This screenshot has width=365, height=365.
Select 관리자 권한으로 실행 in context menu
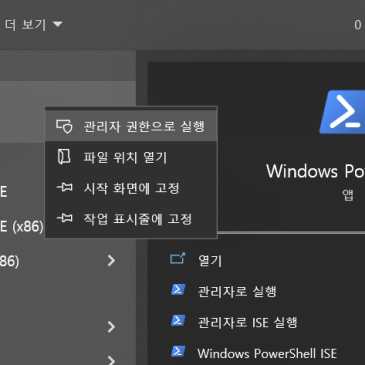131,126
